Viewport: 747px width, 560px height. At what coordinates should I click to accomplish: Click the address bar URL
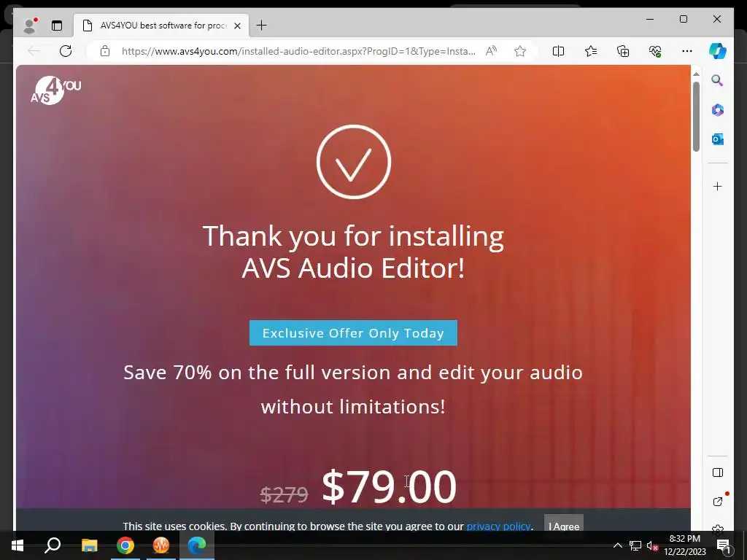click(x=298, y=51)
